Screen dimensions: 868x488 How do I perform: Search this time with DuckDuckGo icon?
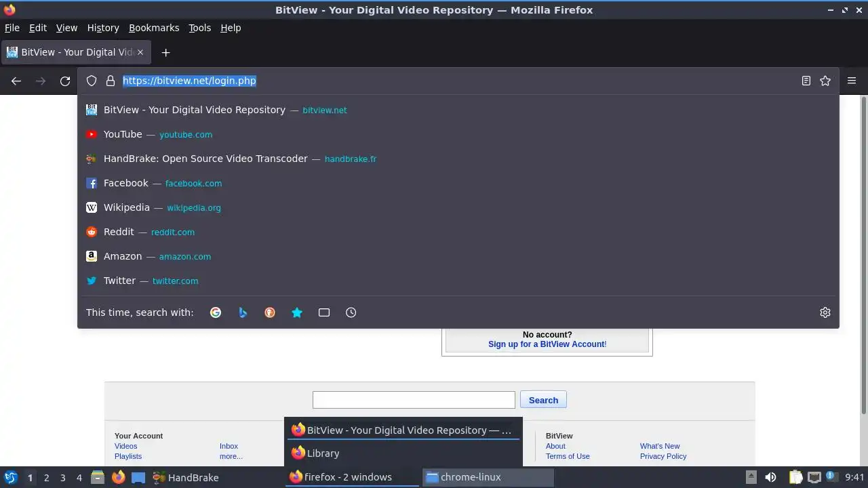[x=270, y=312]
